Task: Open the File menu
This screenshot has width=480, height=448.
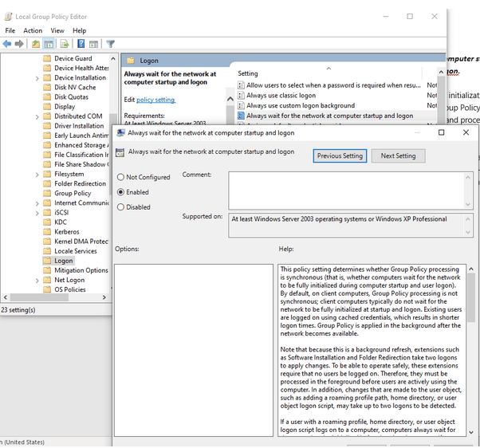Action: [10, 30]
